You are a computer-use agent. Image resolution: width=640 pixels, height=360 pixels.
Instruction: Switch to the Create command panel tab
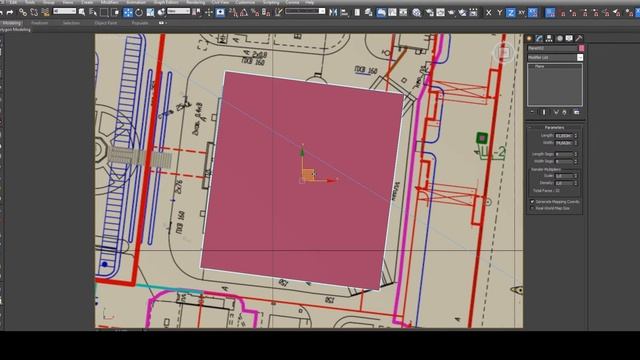pos(529,38)
